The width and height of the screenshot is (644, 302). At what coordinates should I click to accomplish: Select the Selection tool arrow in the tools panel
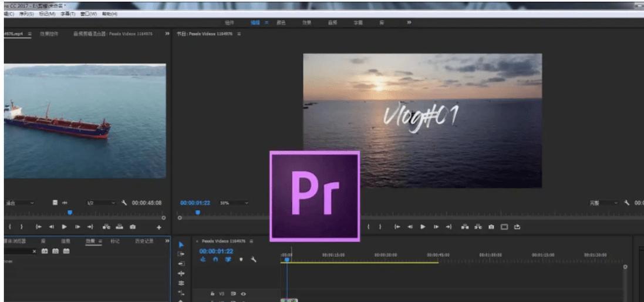coord(181,244)
